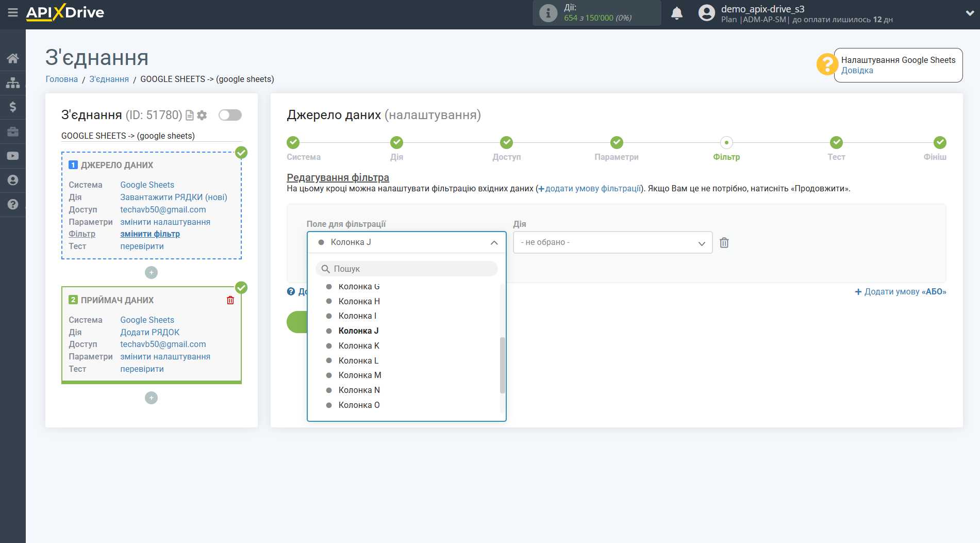Click the ApiX-Drive logo

pos(65,12)
